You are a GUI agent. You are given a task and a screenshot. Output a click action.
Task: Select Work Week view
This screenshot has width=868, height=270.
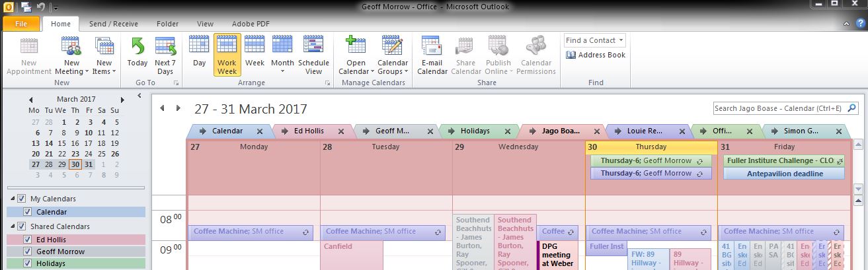(x=227, y=56)
